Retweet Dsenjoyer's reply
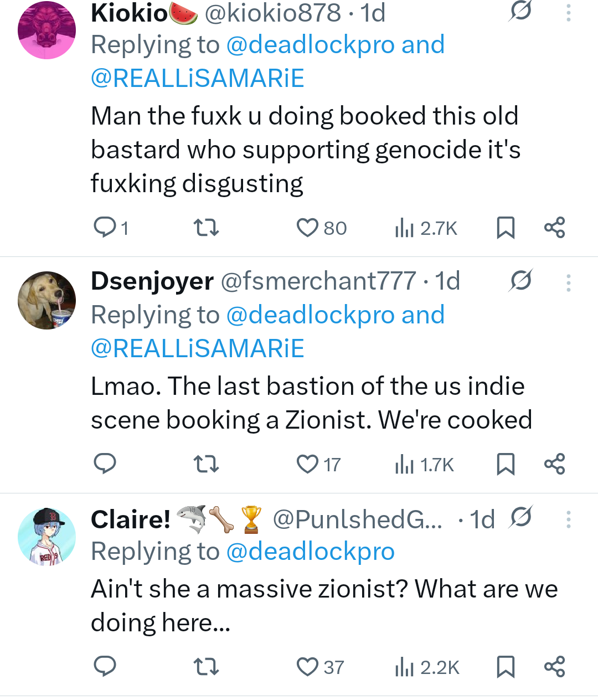 point(205,464)
